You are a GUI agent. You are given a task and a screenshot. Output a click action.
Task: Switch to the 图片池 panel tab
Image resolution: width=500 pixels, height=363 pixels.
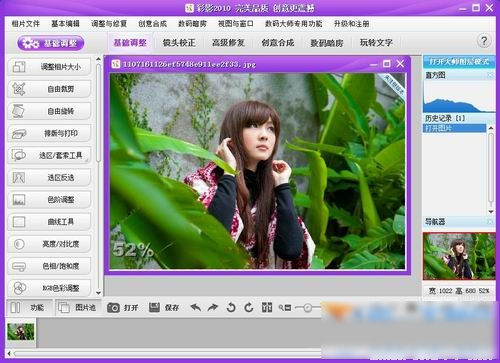click(x=77, y=307)
